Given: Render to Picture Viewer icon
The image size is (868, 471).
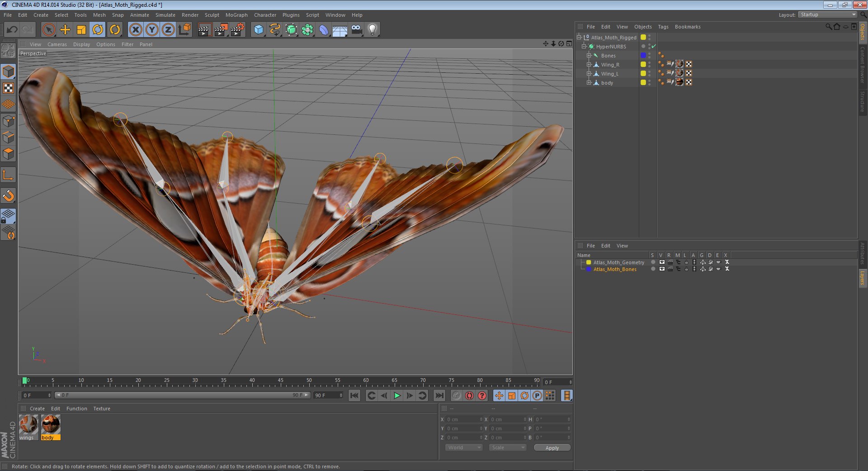Looking at the screenshot, I should (x=221, y=30).
